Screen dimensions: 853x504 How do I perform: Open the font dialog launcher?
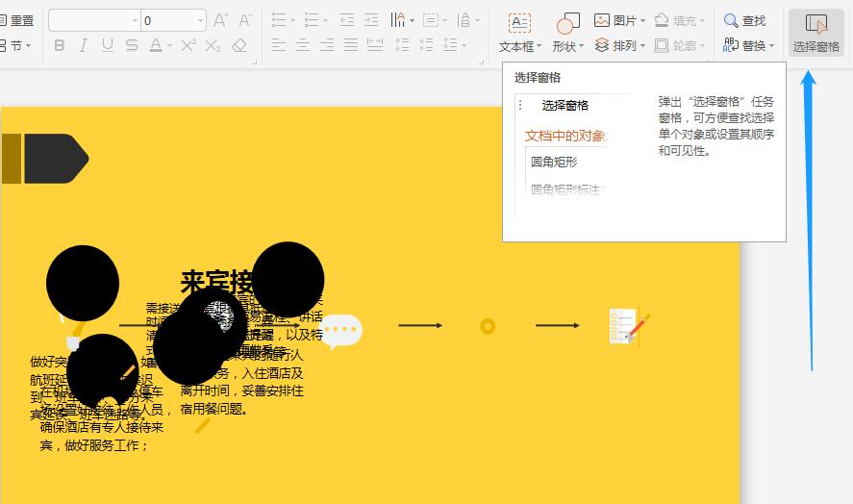pos(254,63)
